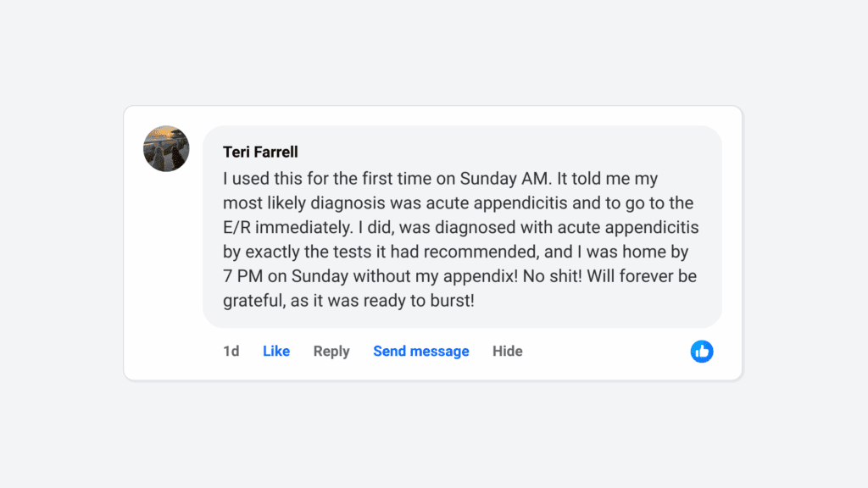Image resolution: width=868 pixels, height=488 pixels.
Task: Hide this comment
Action: point(508,352)
